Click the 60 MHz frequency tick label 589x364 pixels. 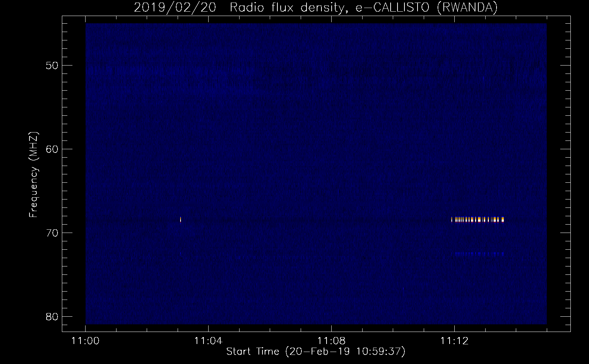[52, 149]
